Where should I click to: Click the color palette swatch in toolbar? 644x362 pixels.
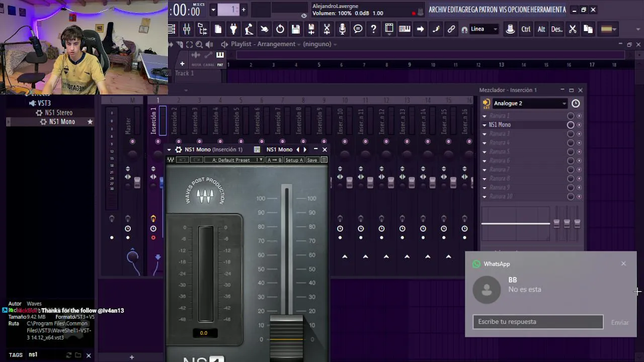click(609, 29)
